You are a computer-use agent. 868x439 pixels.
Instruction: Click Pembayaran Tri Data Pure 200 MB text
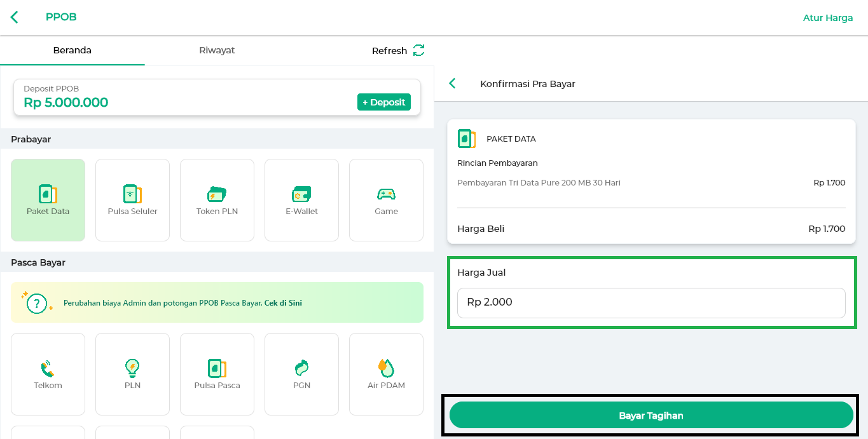(539, 183)
